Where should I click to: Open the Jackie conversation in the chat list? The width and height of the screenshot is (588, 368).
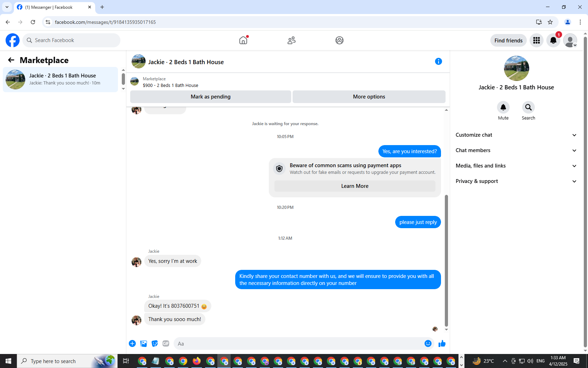[61, 79]
